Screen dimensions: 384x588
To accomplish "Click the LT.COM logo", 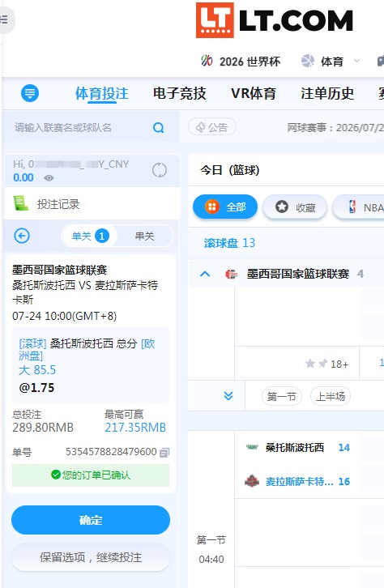I will tap(275, 20).
